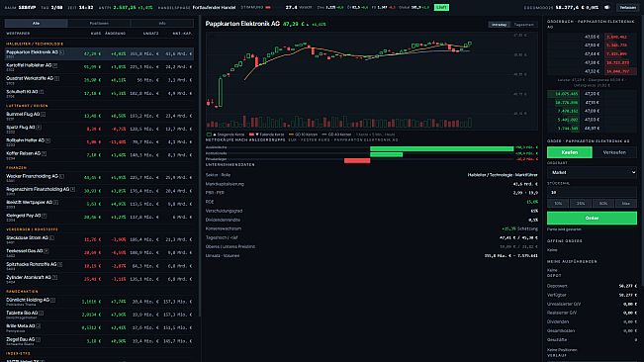Click the Verlassen button in top bar
The height and width of the screenshot is (362, 644).
coord(627,7)
